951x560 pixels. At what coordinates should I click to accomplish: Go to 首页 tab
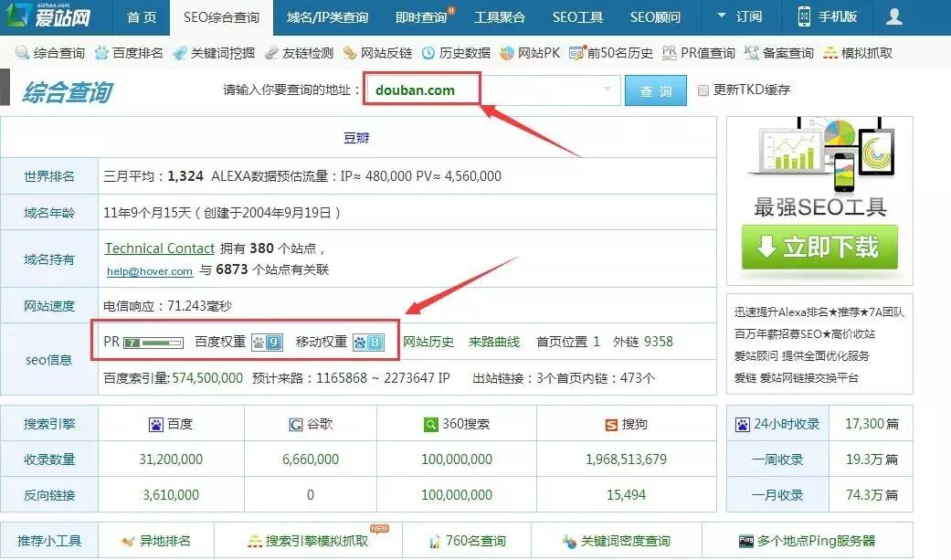(142, 17)
